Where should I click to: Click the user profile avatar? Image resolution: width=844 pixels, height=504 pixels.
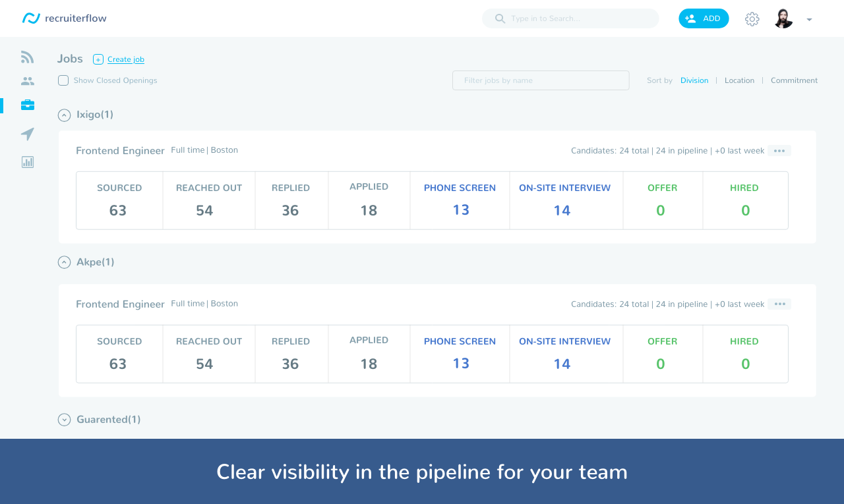[783, 18]
